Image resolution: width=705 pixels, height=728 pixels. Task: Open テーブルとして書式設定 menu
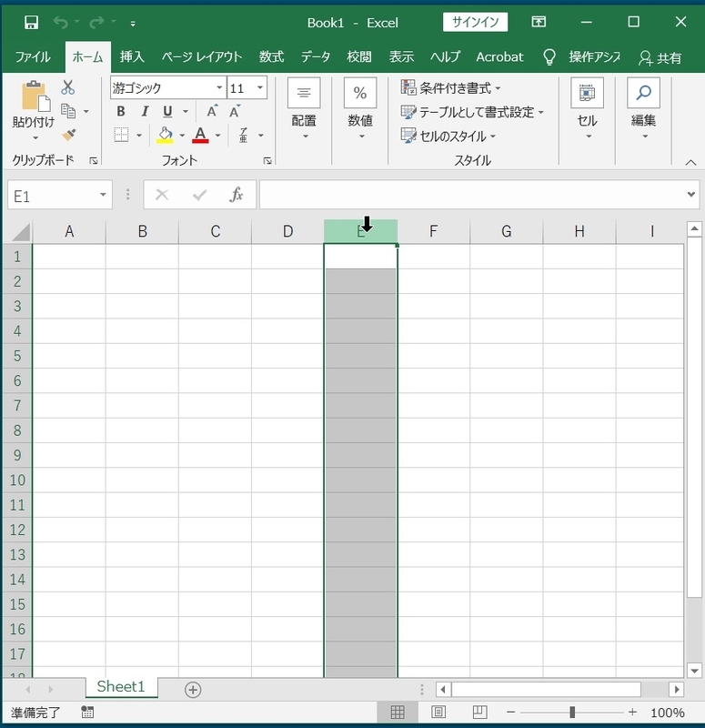(472, 112)
